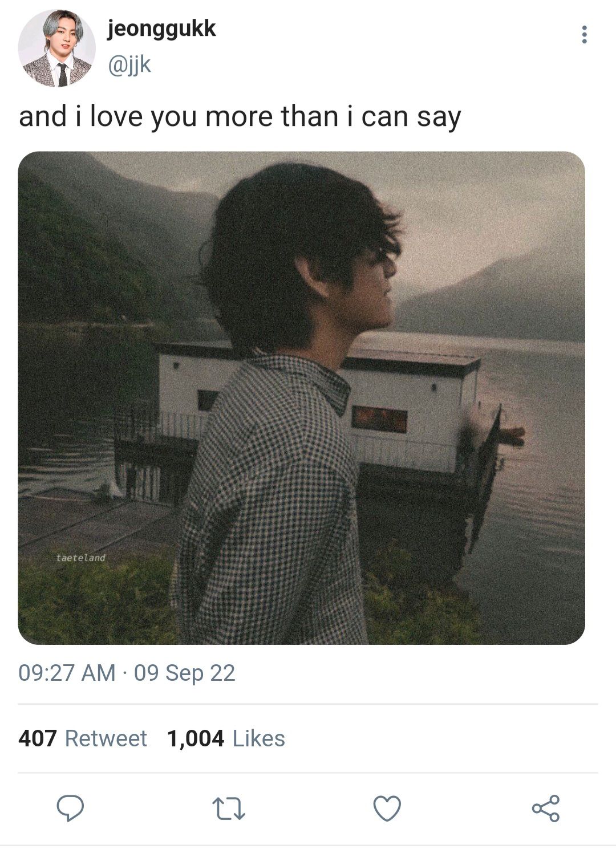Click the 09 Sep 22 date
The image size is (616, 853).
point(184,673)
